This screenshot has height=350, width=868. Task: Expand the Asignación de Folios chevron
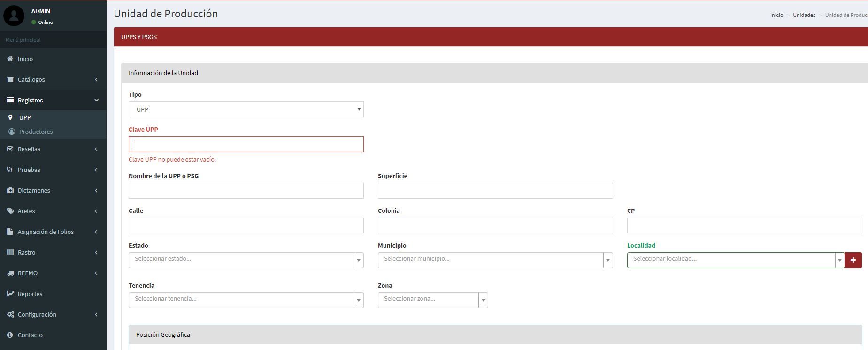click(x=96, y=232)
